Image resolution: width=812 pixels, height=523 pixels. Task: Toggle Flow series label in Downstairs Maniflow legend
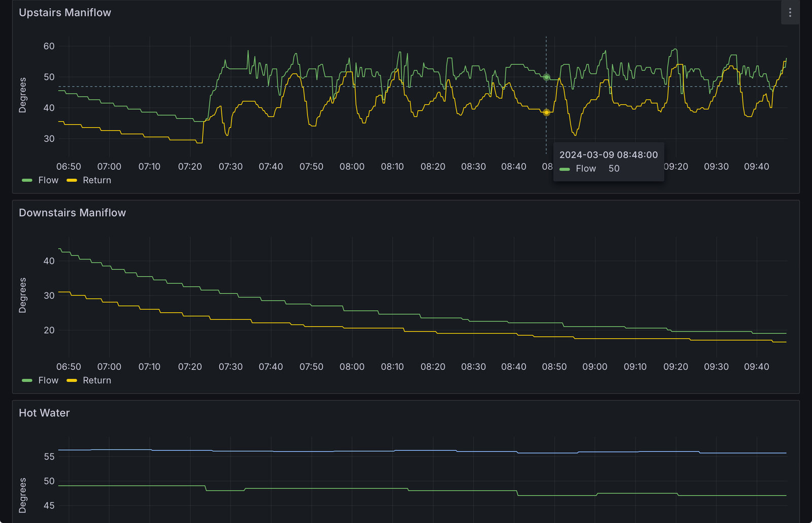[x=48, y=380]
